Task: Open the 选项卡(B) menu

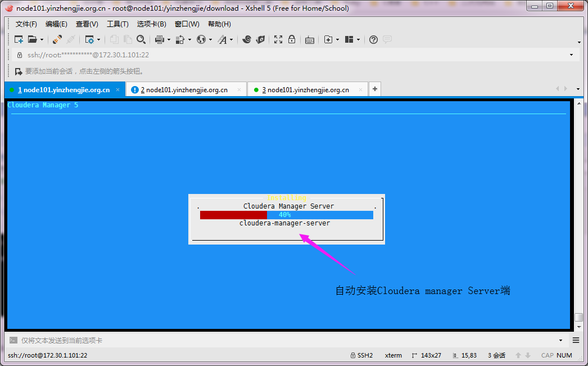Action: pyautogui.click(x=152, y=24)
